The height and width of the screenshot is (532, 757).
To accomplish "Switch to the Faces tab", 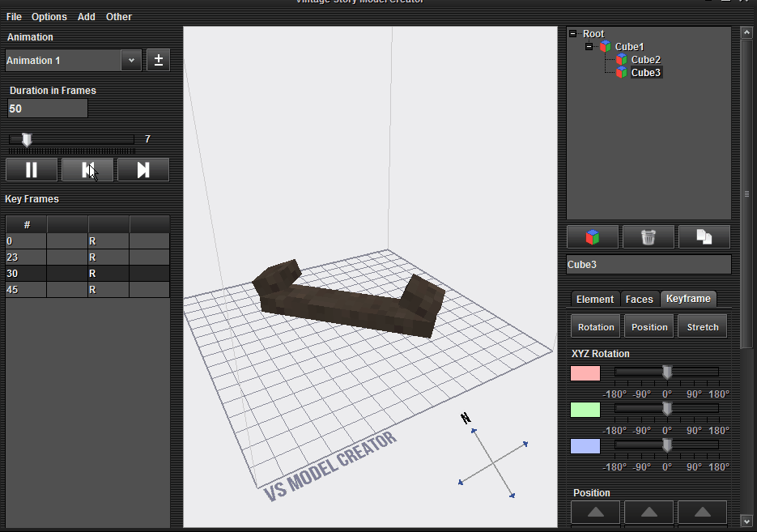I will [639, 300].
